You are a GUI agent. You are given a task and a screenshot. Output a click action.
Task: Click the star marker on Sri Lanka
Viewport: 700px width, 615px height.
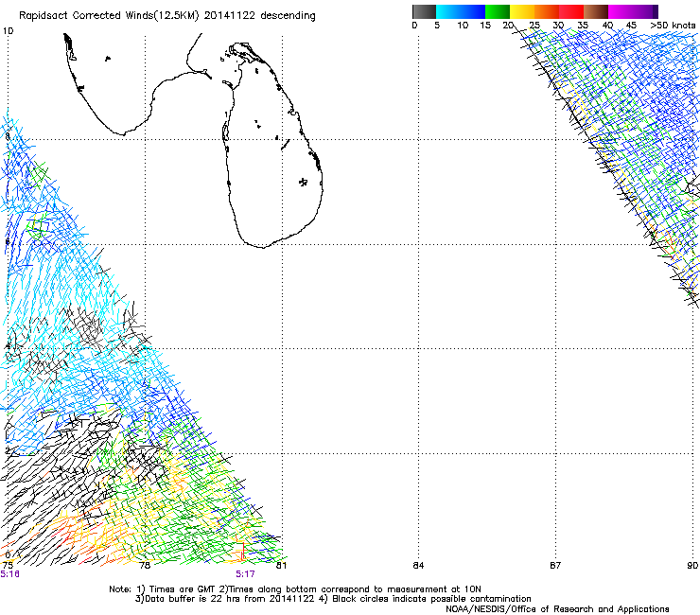303,182
